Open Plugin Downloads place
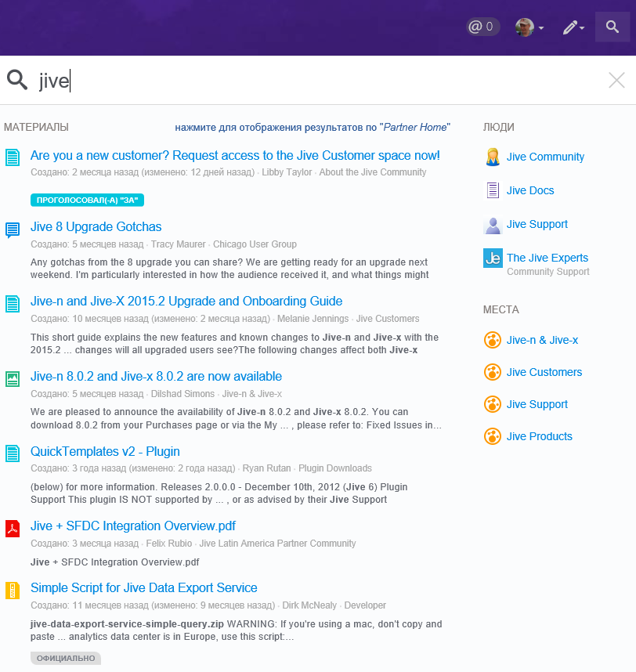The image size is (636, 672). point(335,468)
